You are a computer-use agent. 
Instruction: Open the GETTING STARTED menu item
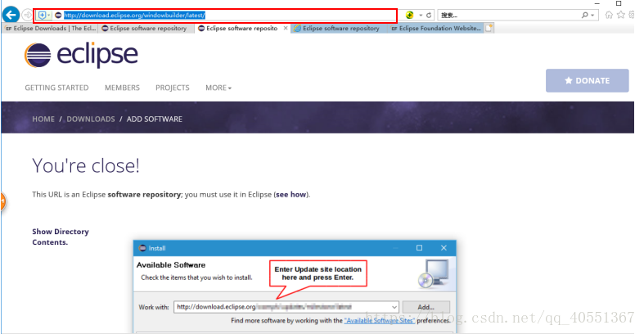point(56,88)
